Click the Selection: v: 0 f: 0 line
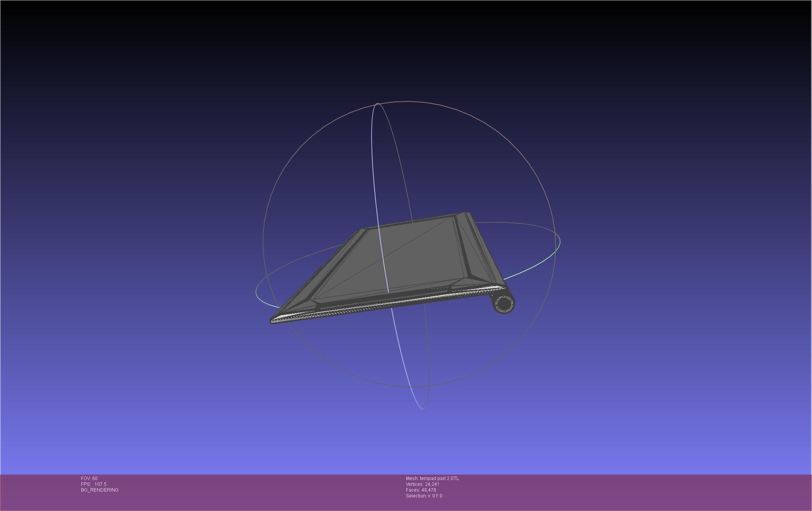 pyautogui.click(x=424, y=496)
